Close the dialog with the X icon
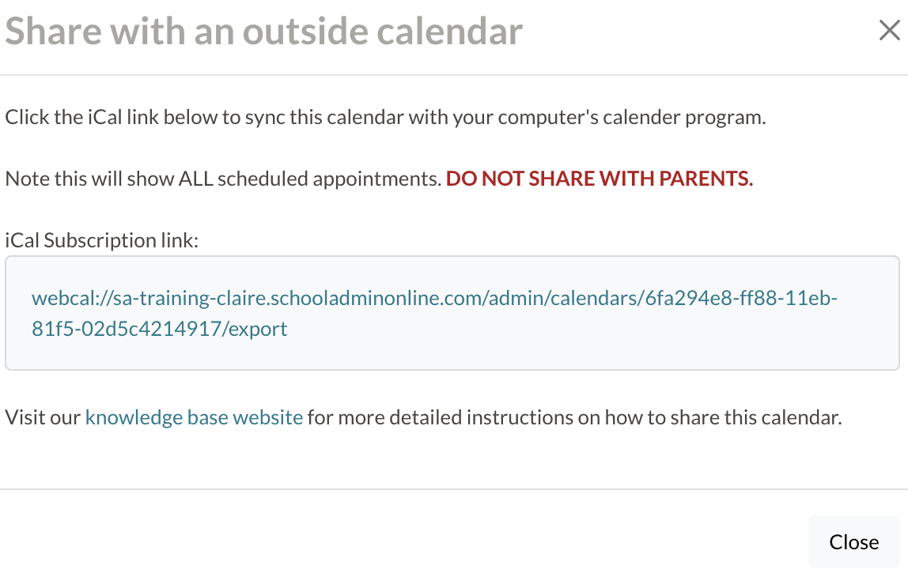 point(890,31)
